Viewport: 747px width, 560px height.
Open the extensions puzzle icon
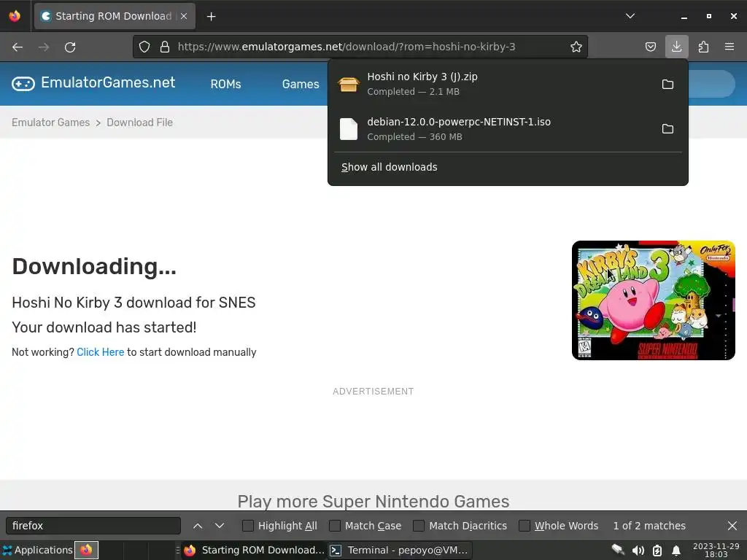(703, 47)
